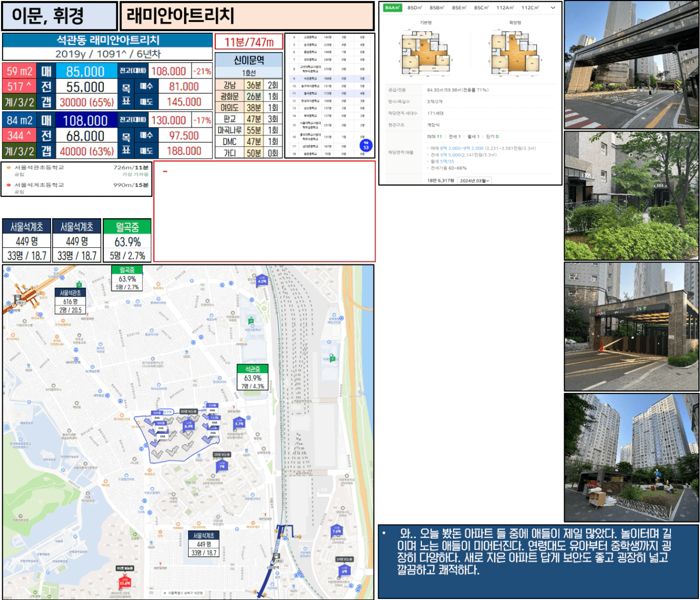
Task: Click the 28명 보는중 badge on the map
Action: point(222,454)
